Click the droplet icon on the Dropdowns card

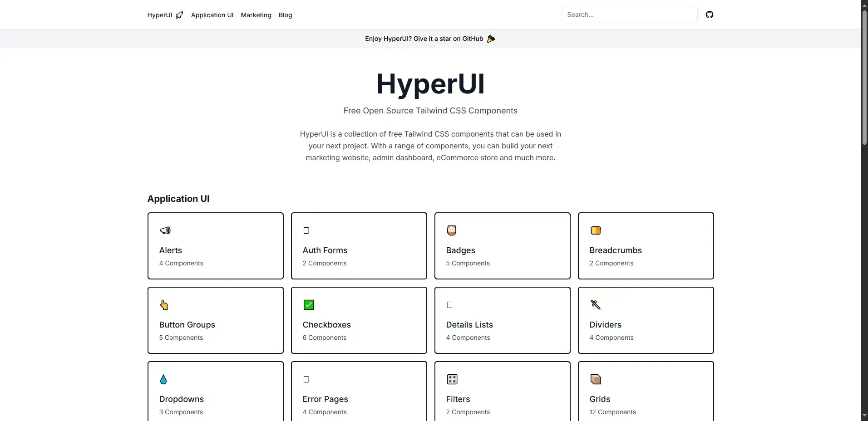[x=163, y=379]
